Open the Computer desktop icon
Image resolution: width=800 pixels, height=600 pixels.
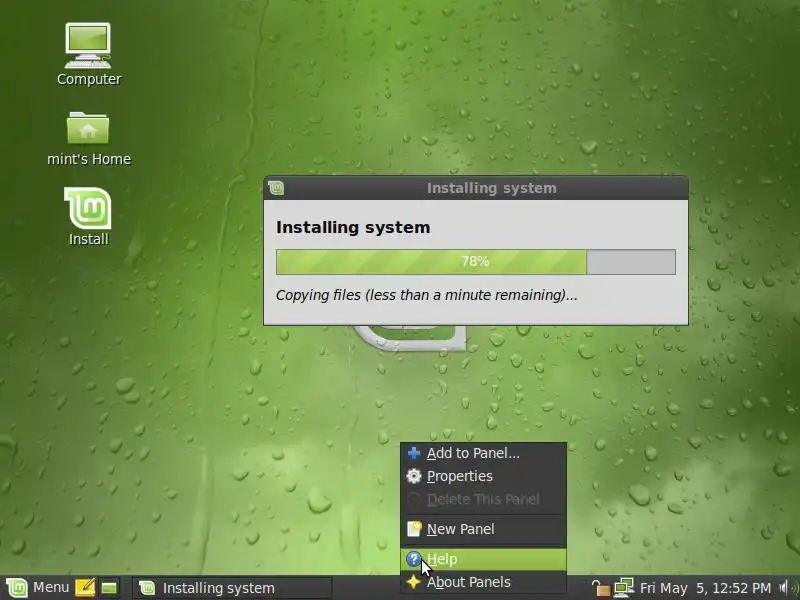[88, 54]
